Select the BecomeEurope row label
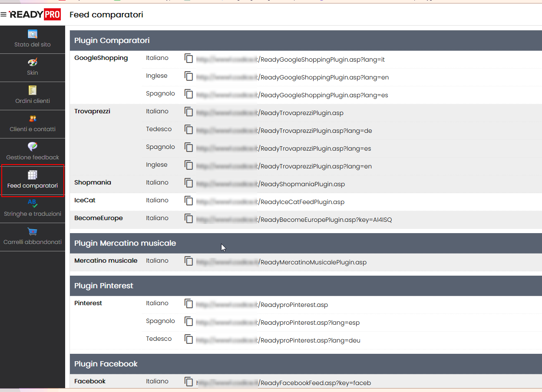The image size is (542, 392). [99, 218]
